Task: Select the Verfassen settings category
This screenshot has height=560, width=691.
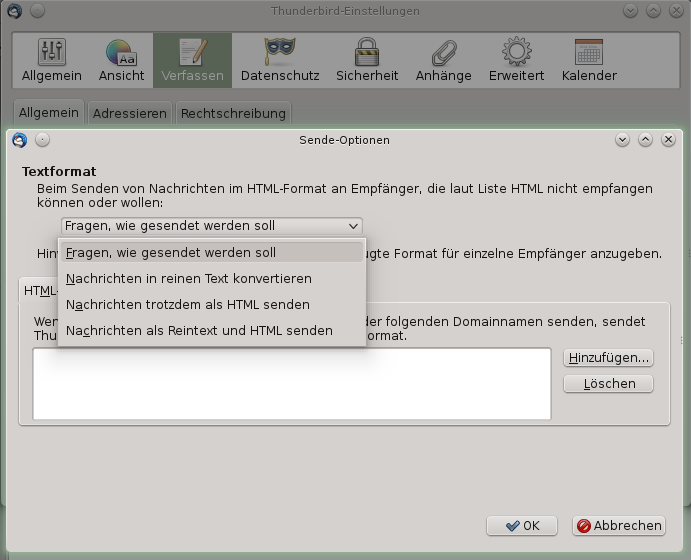Action: [x=192, y=60]
